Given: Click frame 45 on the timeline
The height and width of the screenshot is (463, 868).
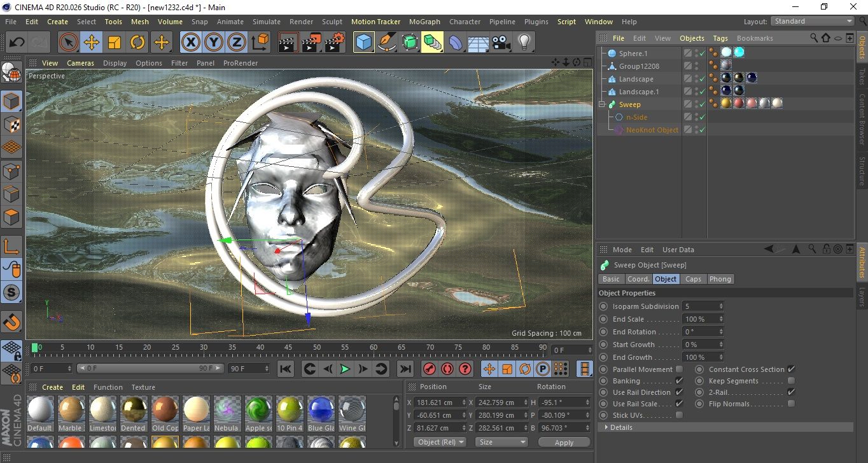Looking at the screenshot, I should 288,348.
